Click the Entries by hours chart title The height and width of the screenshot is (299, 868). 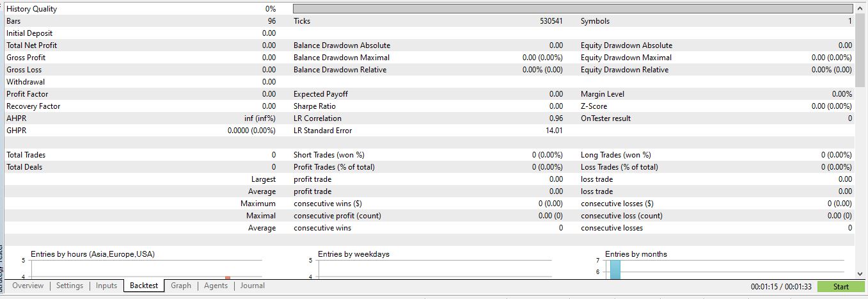(x=93, y=254)
